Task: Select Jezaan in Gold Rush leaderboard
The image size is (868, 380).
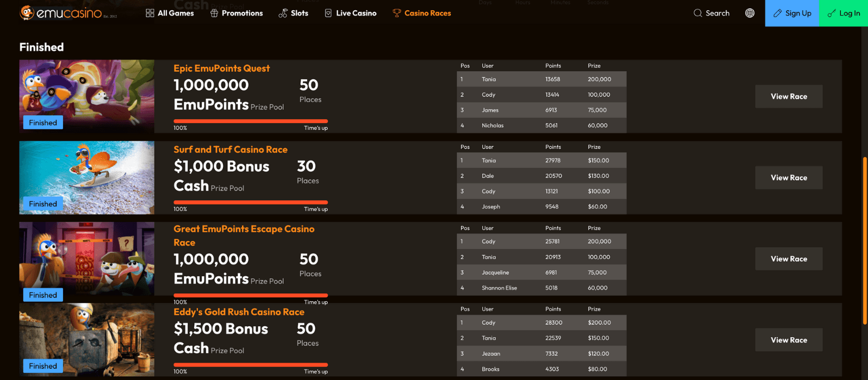Action: click(491, 354)
